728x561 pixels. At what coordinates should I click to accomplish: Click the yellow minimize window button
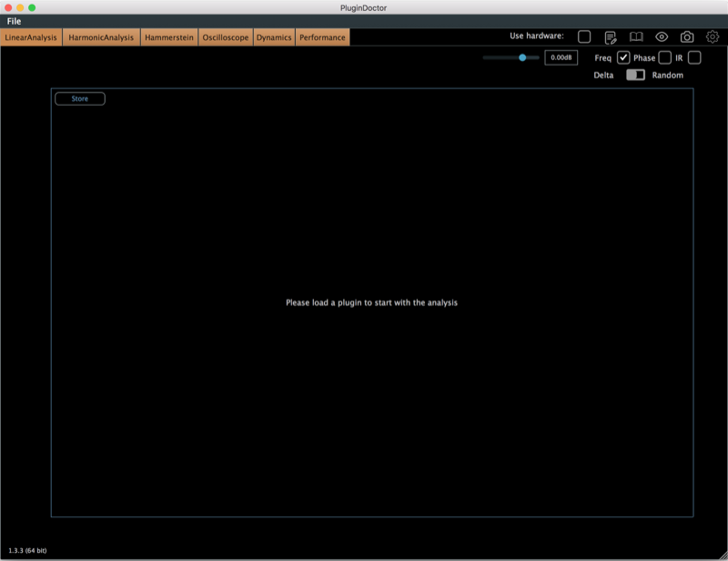click(x=20, y=7)
